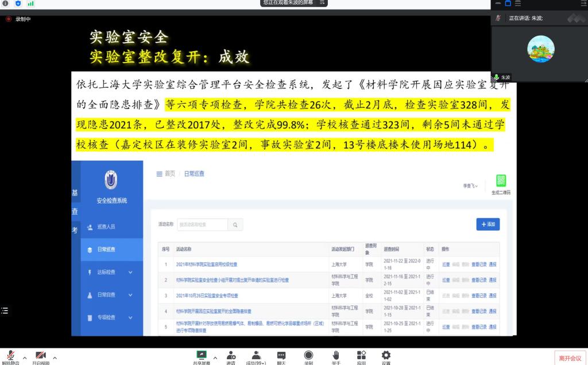Expand share screen options arrow
Image resolution: width=588 pixels, height=365 pixels.
pyautogui.click(x=215, y=357)
